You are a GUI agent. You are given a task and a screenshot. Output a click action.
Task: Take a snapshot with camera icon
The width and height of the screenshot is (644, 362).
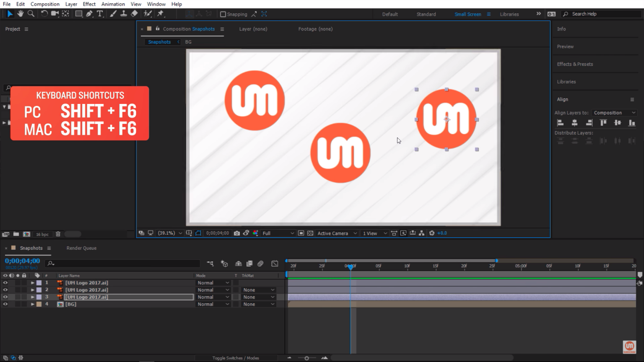pyautogui.click(x=237, y=233)
